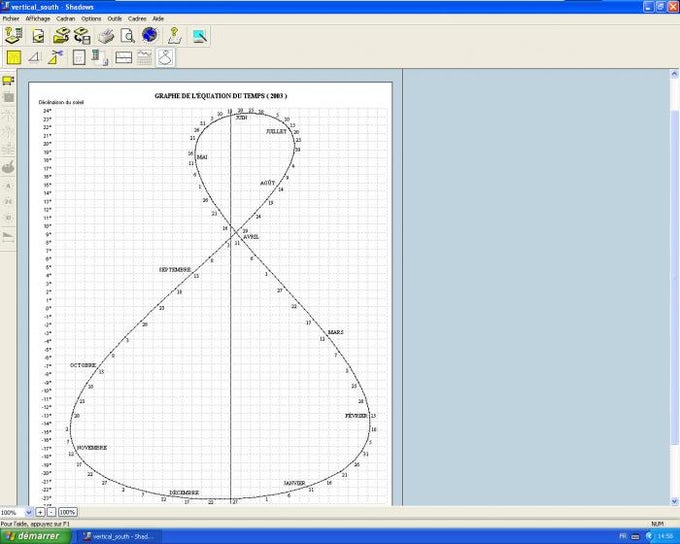Open the Outils menu
Image resolution: width=680 pixels, height=544 pixels.
coord(114,19)
